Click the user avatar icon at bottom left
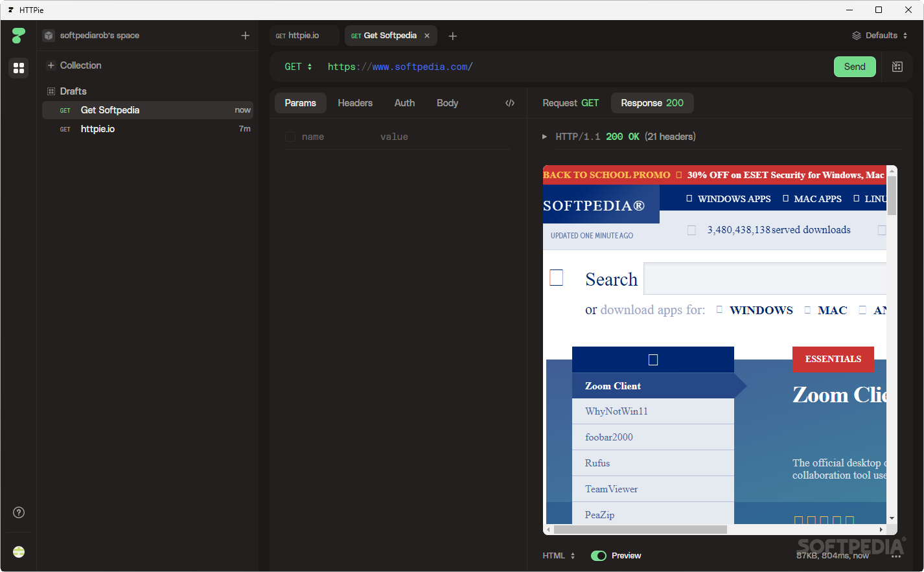 coord(19,552)
